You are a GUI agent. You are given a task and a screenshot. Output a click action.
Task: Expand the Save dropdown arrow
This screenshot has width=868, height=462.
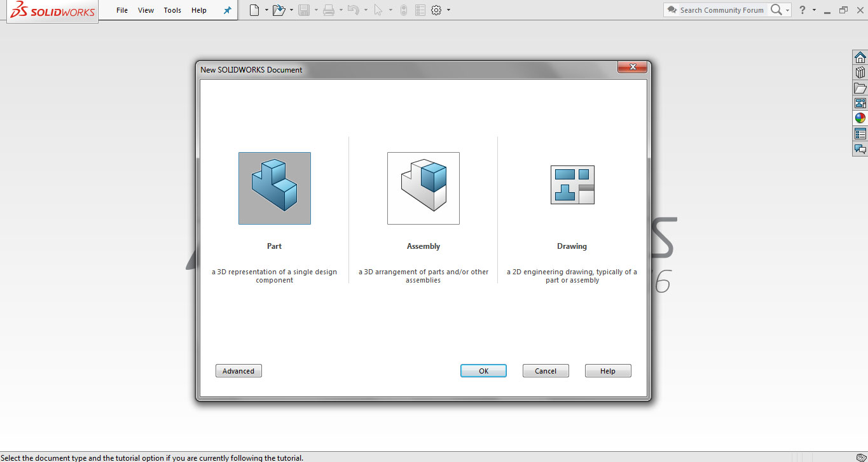tap(316, 10)
